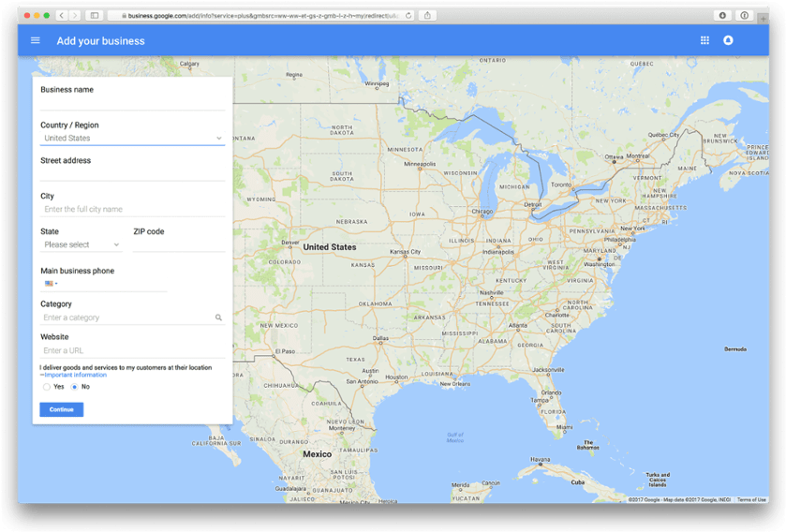Go back with the browser back arrow
This screenshot has height=532, width=786.
[x=62, y=16]
